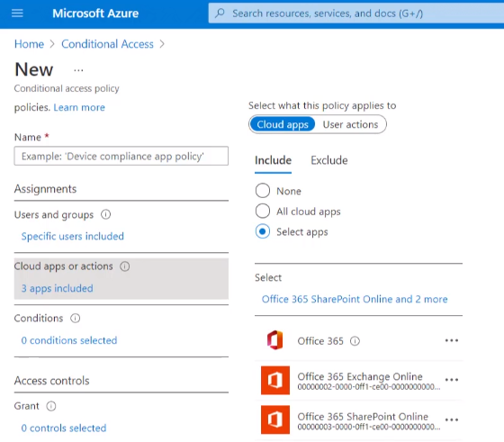Choose the Select apps radio button
The height and width of the screenshot is (442, 504).
tap(263, 231)
